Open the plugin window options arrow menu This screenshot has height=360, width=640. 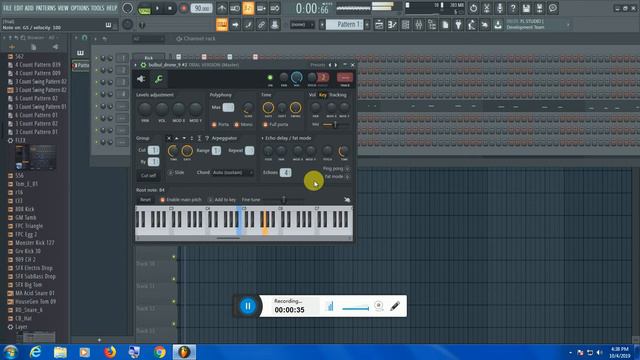pyautogui.click(x=136, y=65)
